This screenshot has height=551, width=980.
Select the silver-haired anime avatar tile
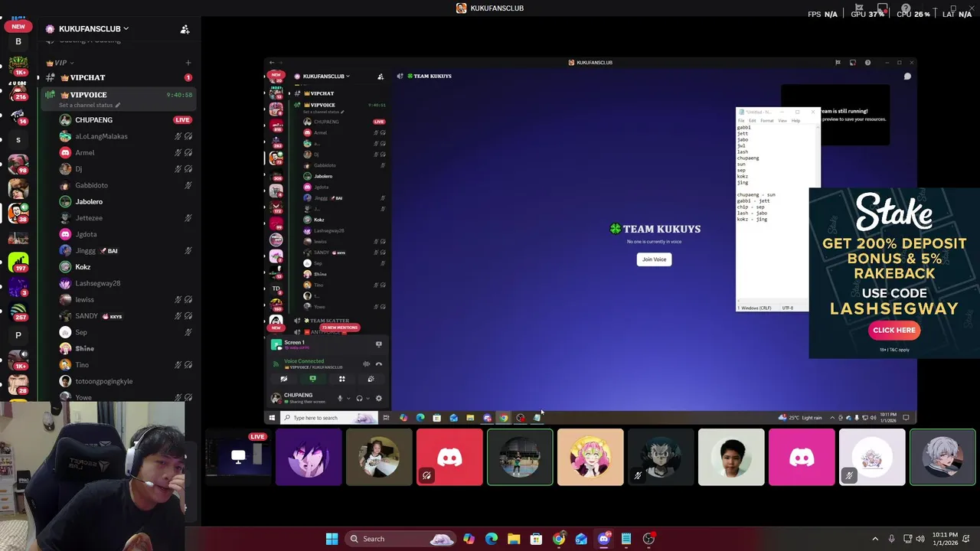(x=942, y=458)
